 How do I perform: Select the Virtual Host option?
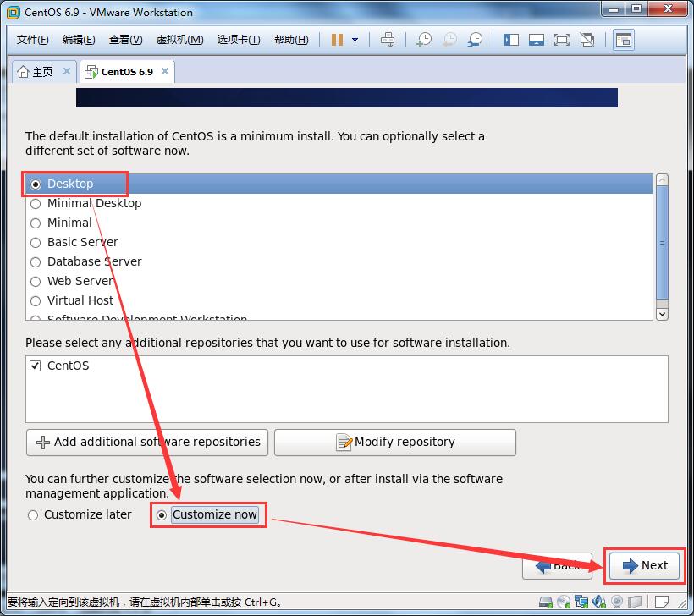click(36, 301)
